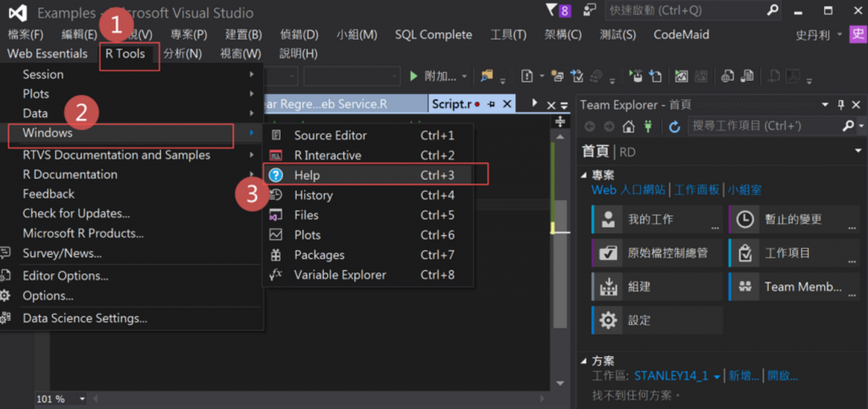Expand RTVS Documentation and Samples submenu
868x409 pixels.
pyautogui.click(x=131, y=155)
